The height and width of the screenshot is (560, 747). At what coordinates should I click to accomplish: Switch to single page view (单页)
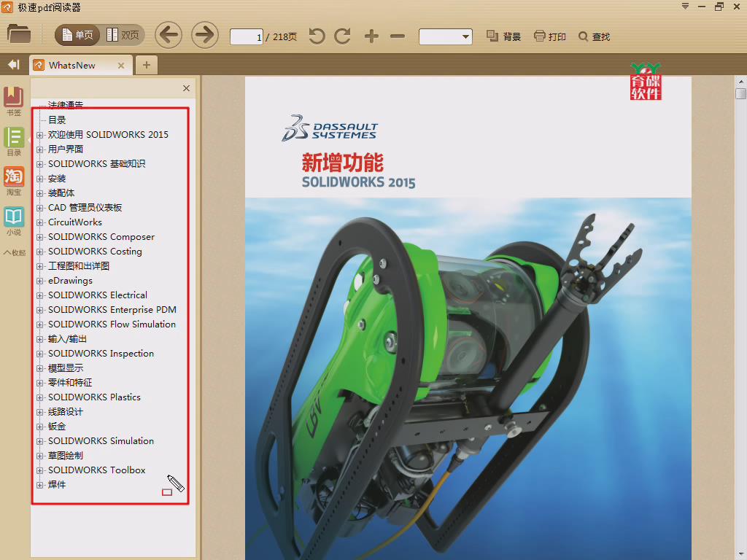pyautogui.click(x=77, y=35)
